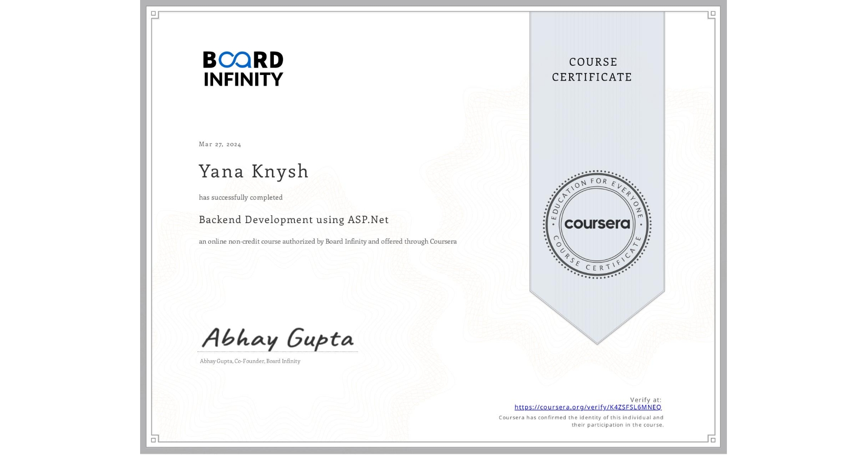Click the Co-Founder title text below signature
This screenshot has height=455, width=868.
tap(250, 361)
